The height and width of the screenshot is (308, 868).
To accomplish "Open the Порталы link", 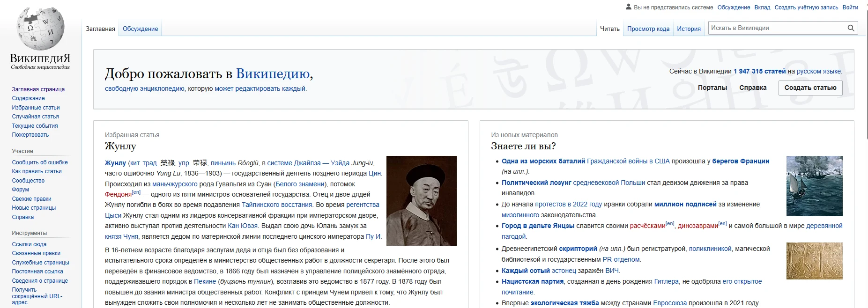I will (x=712, y=88).
